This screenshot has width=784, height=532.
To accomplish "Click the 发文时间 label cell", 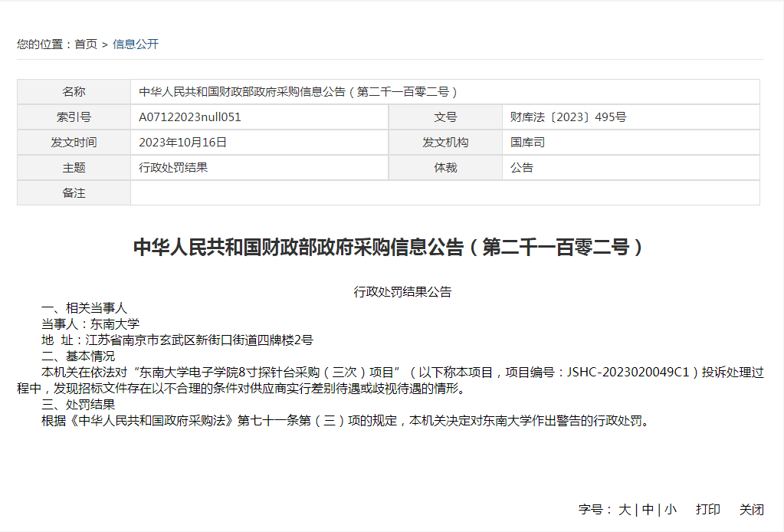I will pos(74,143).
